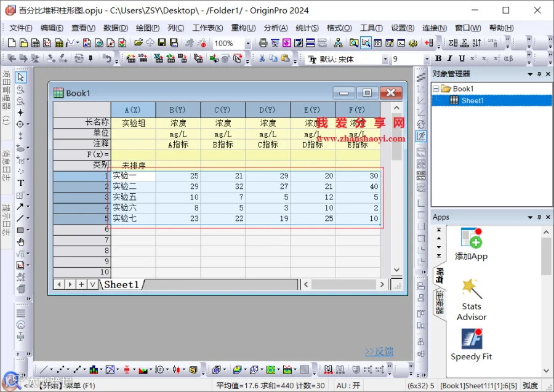Toggle Italic text formatting
The height and width of the screenshot is (392, 554).
tap(450, 58)
